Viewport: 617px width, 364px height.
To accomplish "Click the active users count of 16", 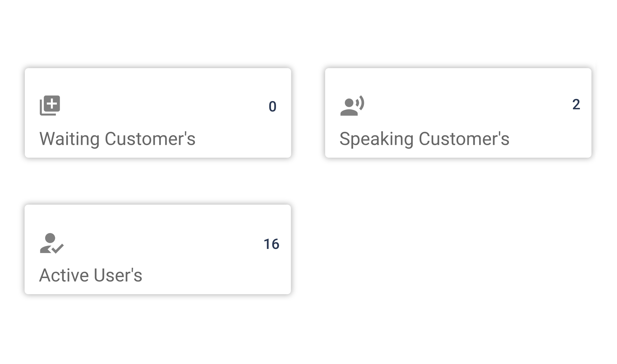I will 271,244.
